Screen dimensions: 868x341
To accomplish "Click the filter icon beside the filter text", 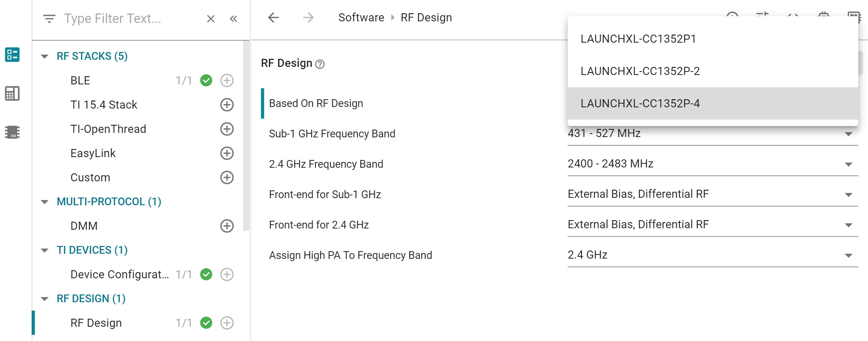I will (49, 18).
